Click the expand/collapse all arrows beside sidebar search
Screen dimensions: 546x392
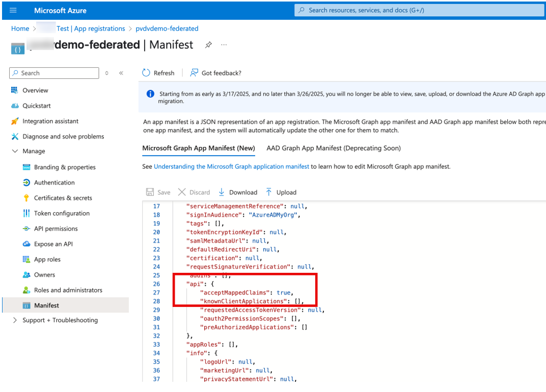[x=107, y=73]
